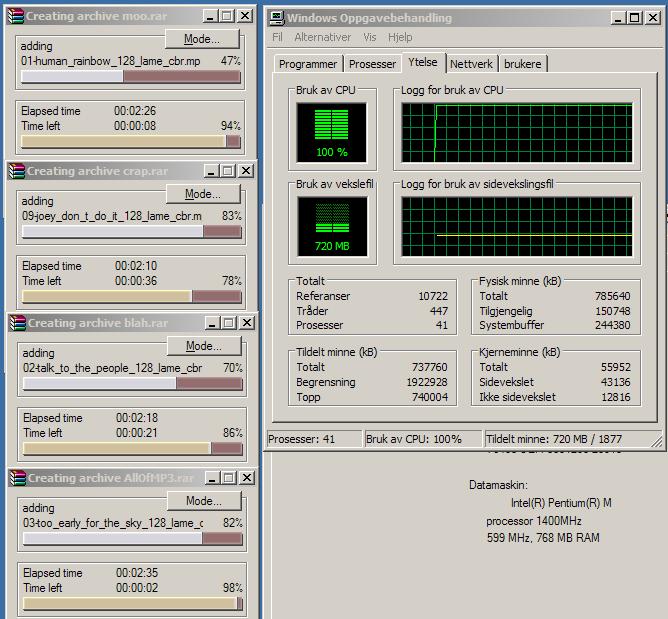Click filename 09-joey_don_t_do_it_128_lame_cbr.m

pyautogui.click(x=112, y=216)
